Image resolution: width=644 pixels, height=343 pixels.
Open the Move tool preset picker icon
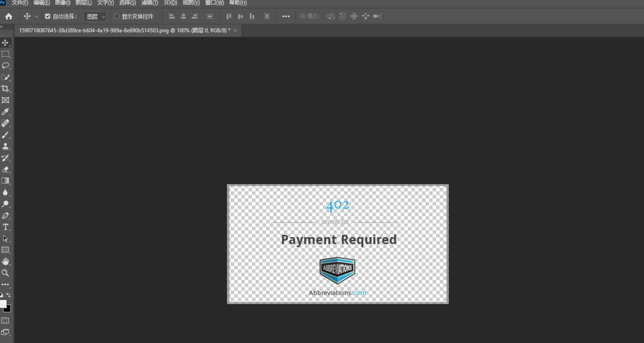tap(27, 16)
